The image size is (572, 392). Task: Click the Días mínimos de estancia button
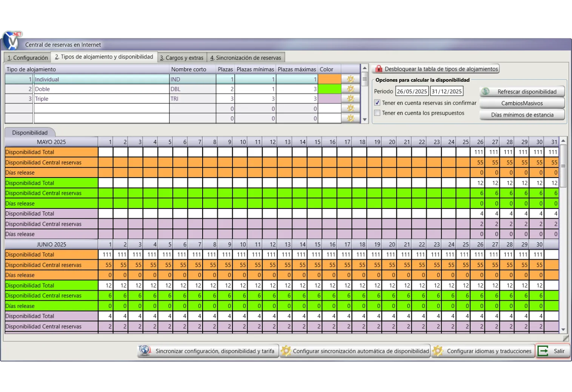click(522, 115)
